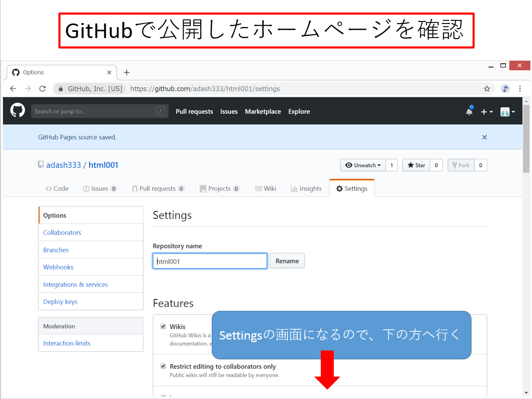Switch to the Code tab

[x=57, y=189]
